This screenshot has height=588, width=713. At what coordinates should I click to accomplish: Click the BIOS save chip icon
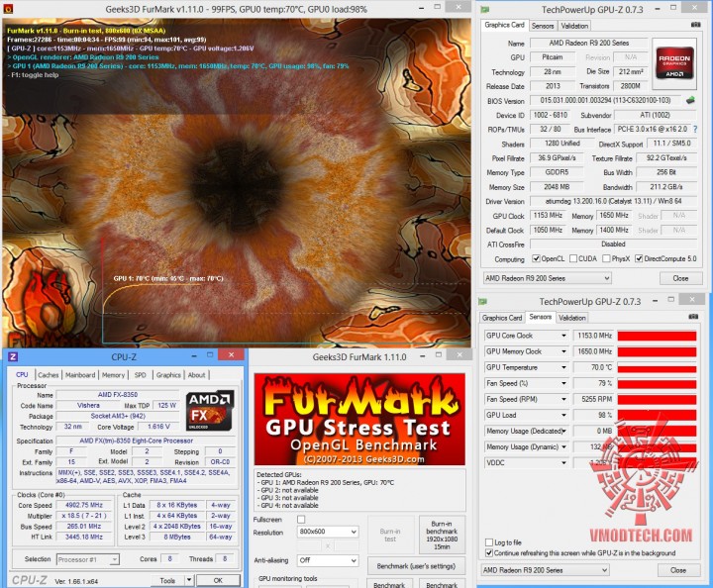pyautogui.click(x=691, y=100)
